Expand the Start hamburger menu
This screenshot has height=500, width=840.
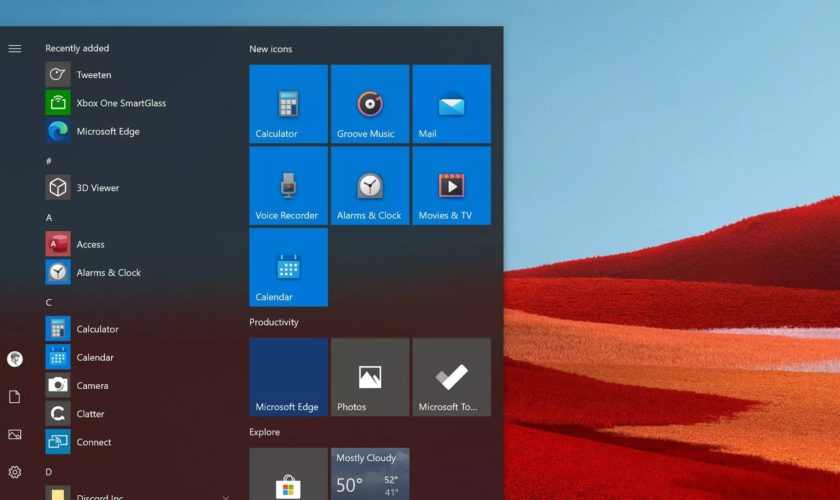tap(15, 48)
